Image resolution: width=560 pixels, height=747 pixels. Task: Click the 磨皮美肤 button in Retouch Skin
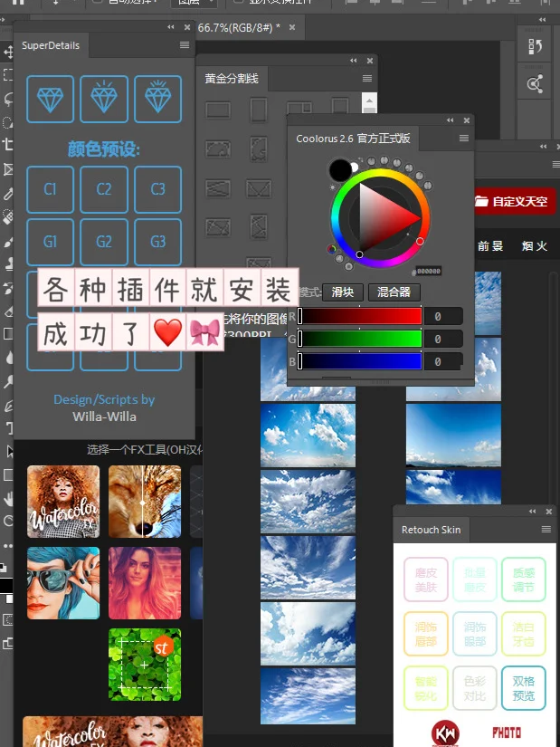click(x=426, y=579)
